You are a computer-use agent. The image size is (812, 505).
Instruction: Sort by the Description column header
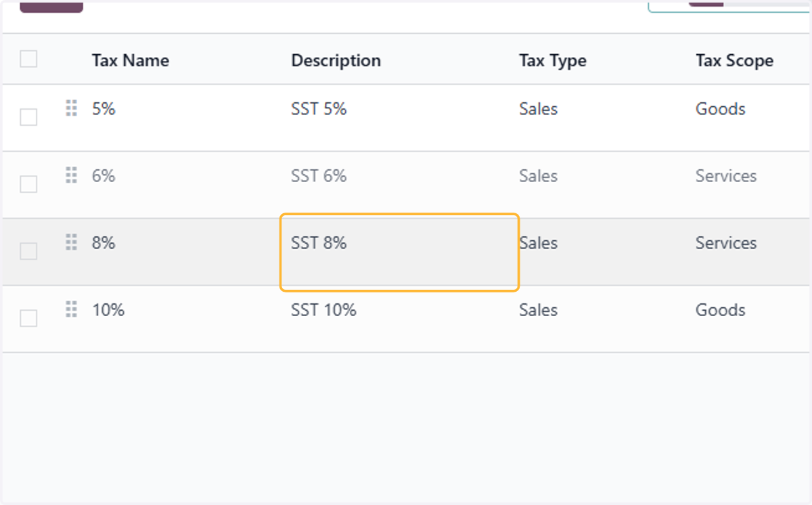(336, 60)
